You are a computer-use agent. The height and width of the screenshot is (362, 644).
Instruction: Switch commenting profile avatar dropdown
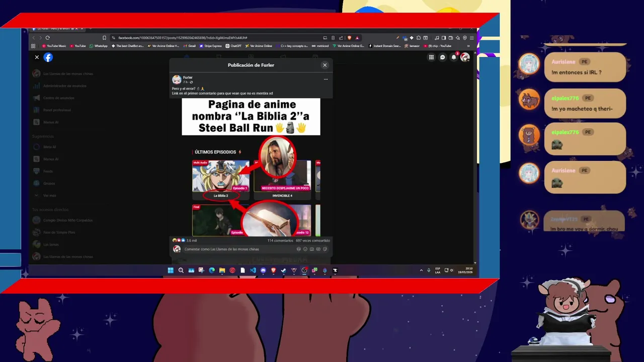pyautogui.click(x=177, y=249)
